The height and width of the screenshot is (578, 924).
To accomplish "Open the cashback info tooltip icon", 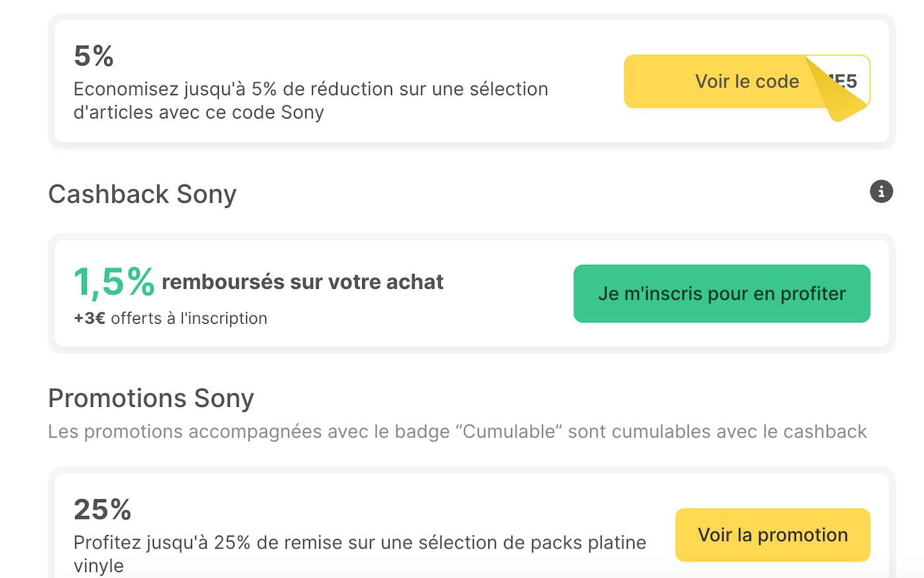I will point(880,192).
